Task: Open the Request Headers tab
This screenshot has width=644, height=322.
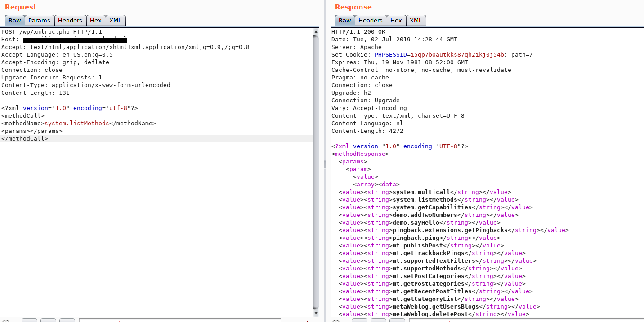Action: click(x=70, y=21)
